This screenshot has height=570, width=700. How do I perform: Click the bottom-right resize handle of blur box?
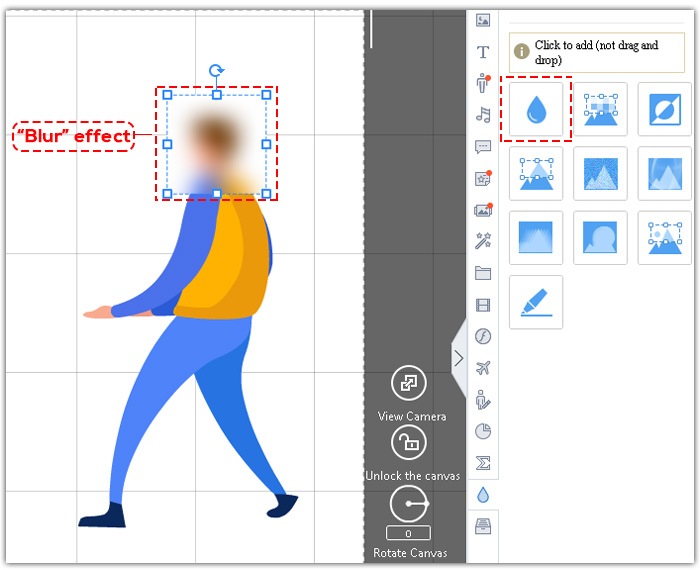pyautogui.click(x=266, y=193)
